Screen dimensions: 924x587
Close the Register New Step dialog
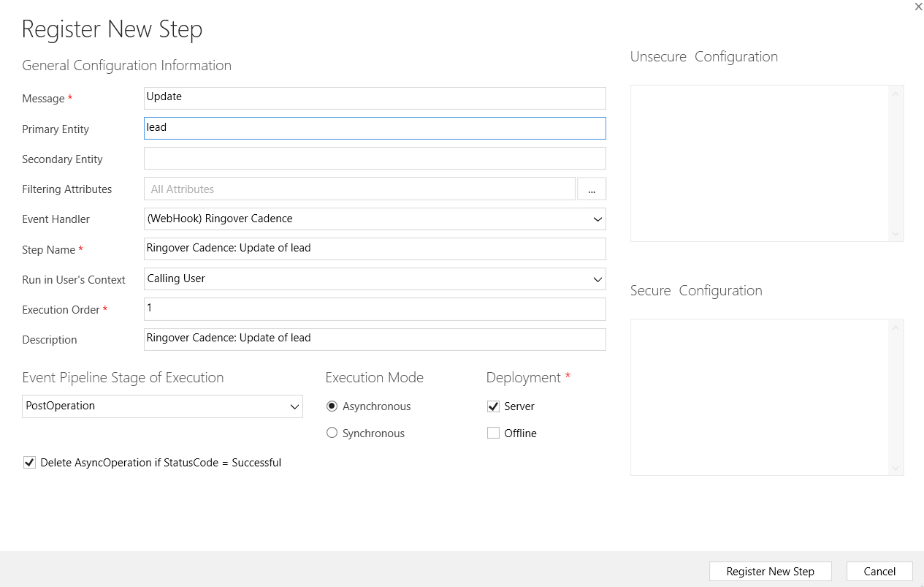(x=918, y=7)
